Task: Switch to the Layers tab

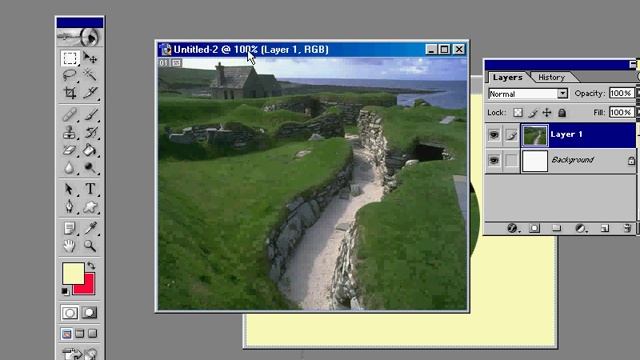Action: [x=507, y=77]
